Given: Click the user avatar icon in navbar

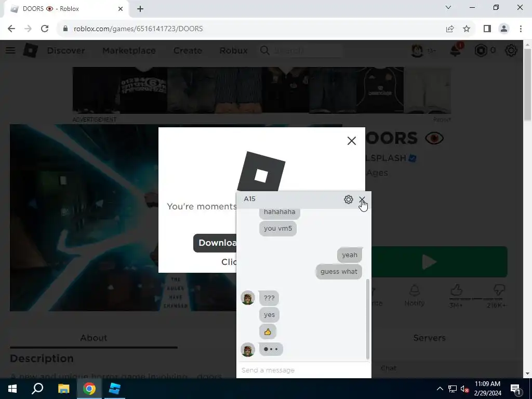Looking at the screenshot, I should [417, 50].
